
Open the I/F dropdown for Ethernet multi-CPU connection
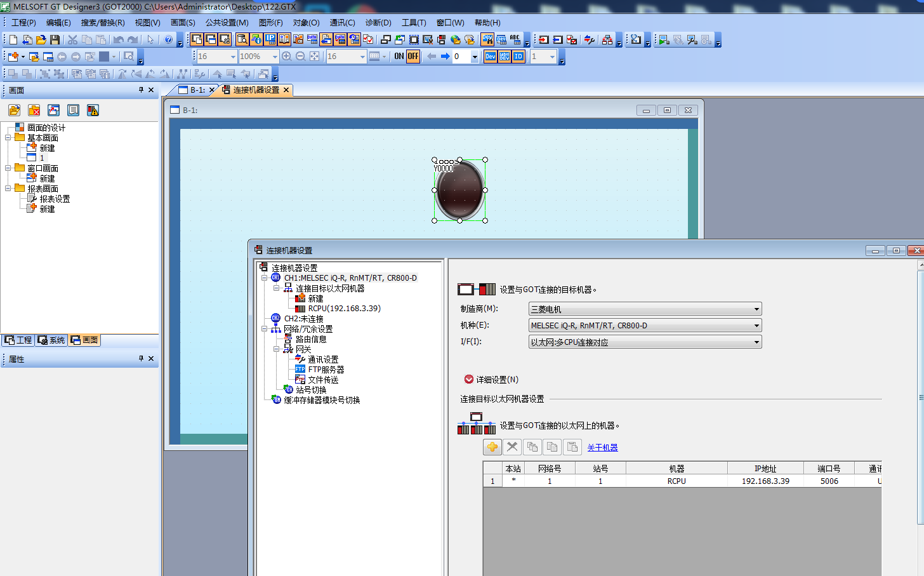point(645,342)
